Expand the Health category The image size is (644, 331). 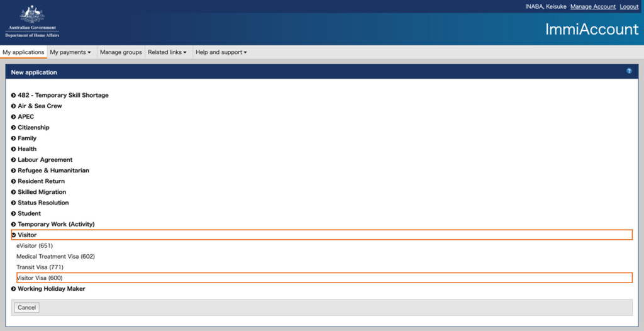24,149
